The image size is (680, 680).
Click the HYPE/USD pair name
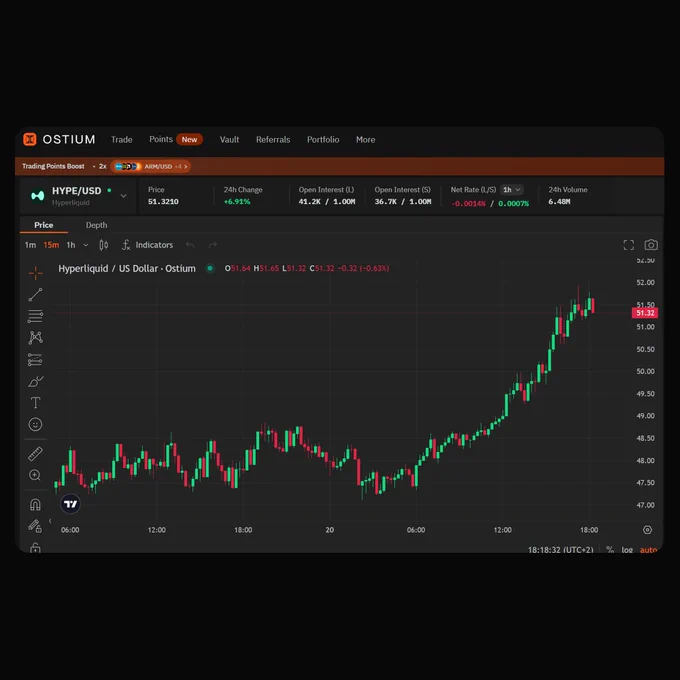(76, 191)
